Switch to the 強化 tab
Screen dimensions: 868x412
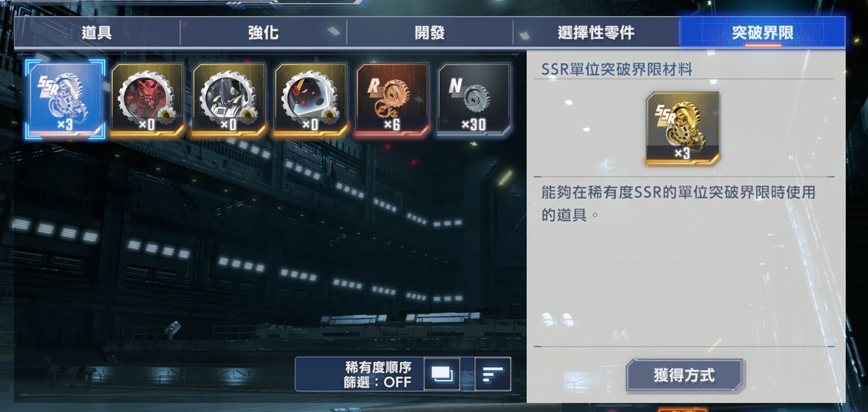click(263, 33)
